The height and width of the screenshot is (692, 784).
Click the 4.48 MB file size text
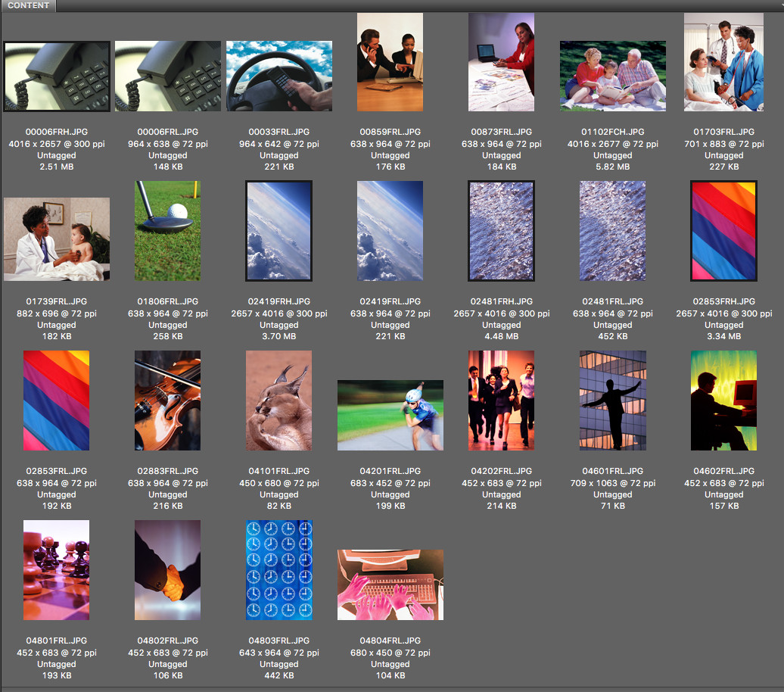(x=501, y=336)
